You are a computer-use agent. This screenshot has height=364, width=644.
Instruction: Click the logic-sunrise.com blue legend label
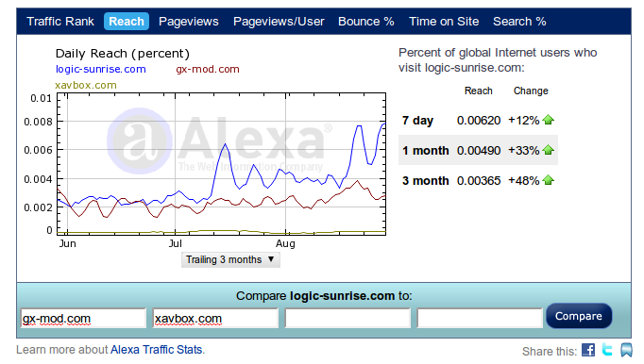(101, 69)
